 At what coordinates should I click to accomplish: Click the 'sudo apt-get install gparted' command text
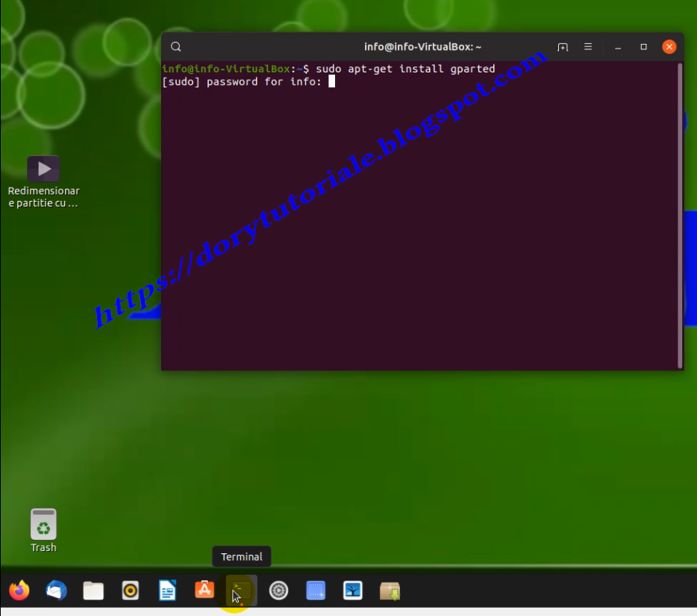(x=405, y=69)
